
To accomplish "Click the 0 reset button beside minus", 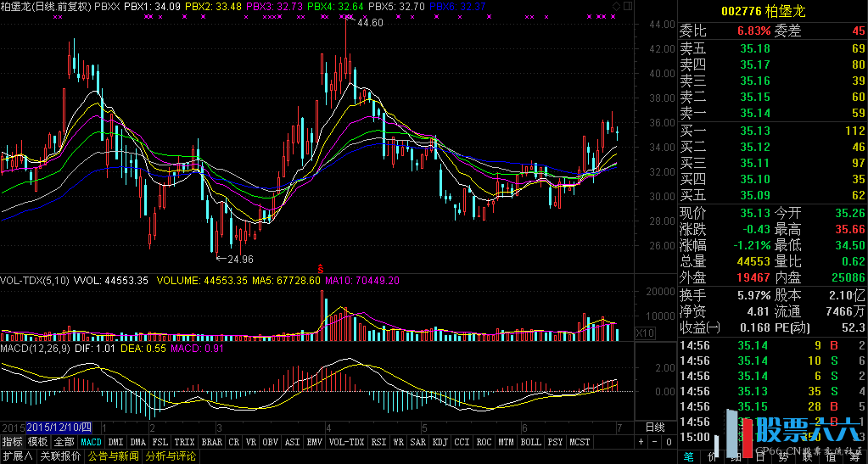I will tap(667, 442).
